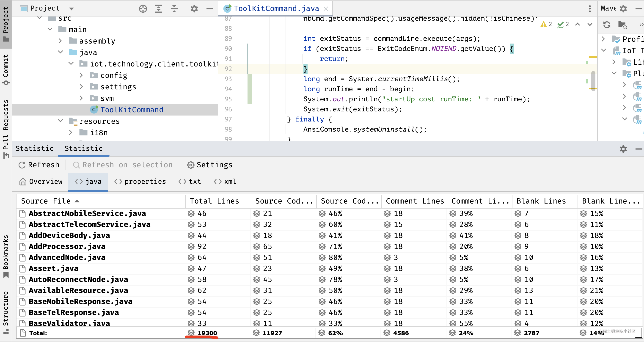Screen dimensions: 644x342
Task: Open Statistic panel gear settings
Action: pos(623,149)
